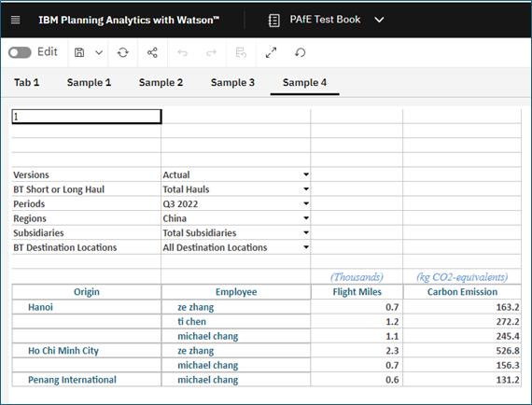Open the save options dropdown arrow
This screenshot has width=532, height=405.
pos(99,52)
